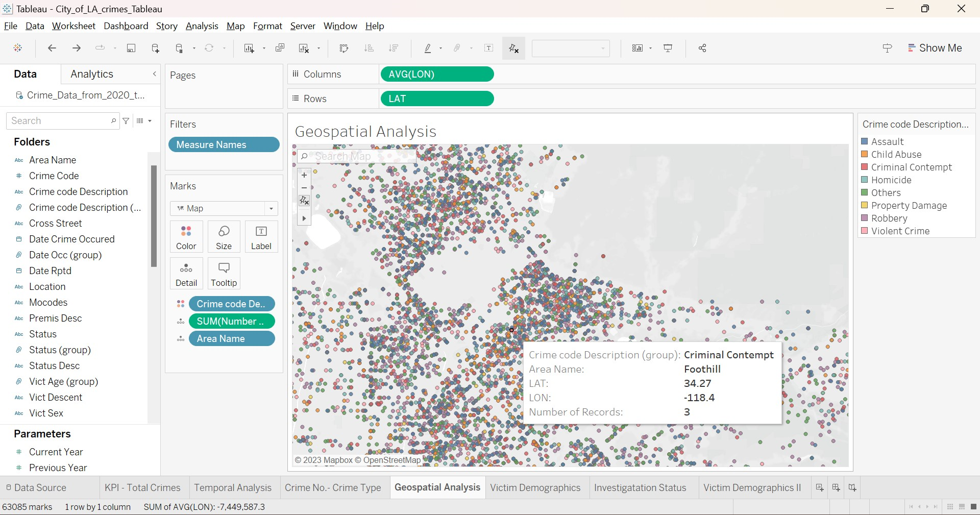Click inside the data pane Search field
The image size is (980, 515).
pyautogui.click(x=61, y=121)
